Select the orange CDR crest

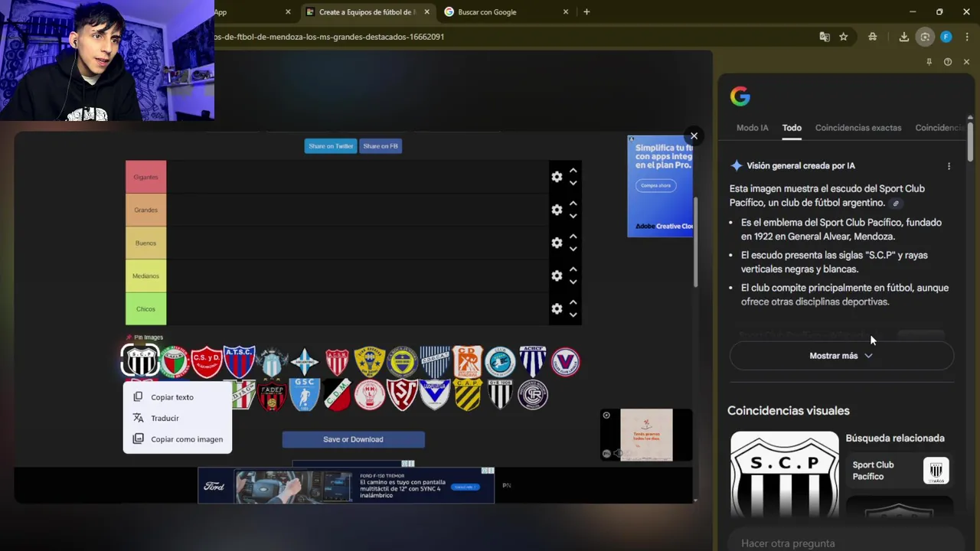click(467, 362)
